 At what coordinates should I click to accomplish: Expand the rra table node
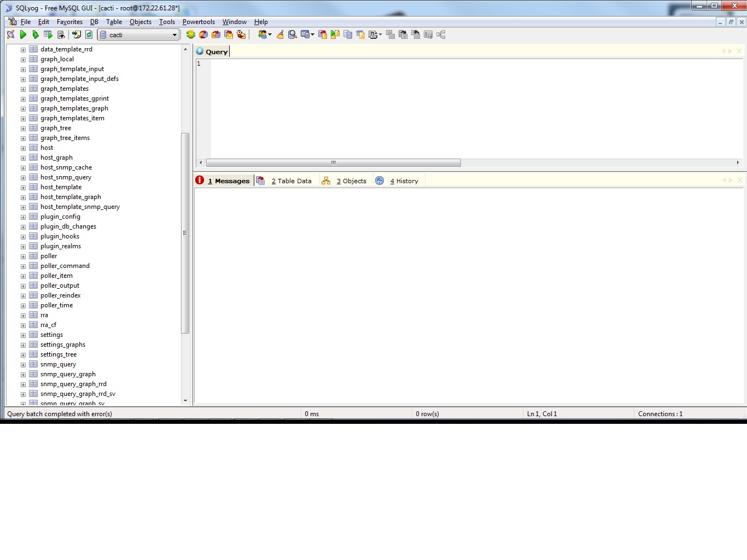point(23,316)
